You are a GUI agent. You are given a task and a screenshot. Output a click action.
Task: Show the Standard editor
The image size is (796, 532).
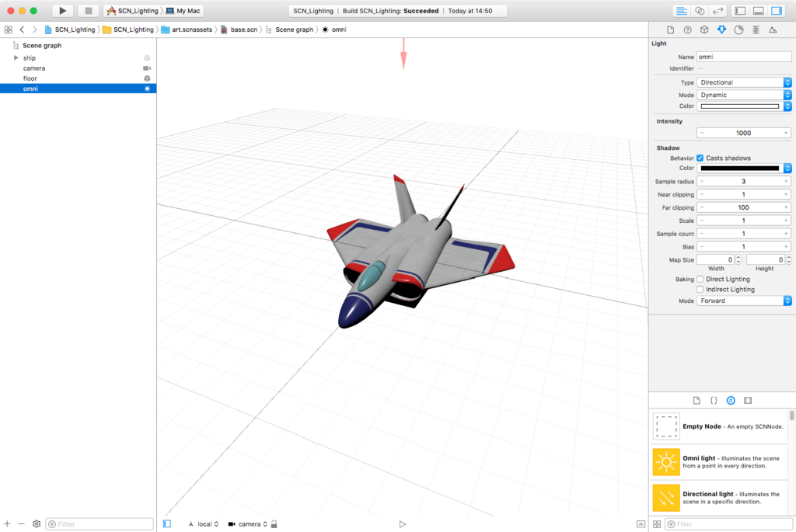click(x=681, y=11)
